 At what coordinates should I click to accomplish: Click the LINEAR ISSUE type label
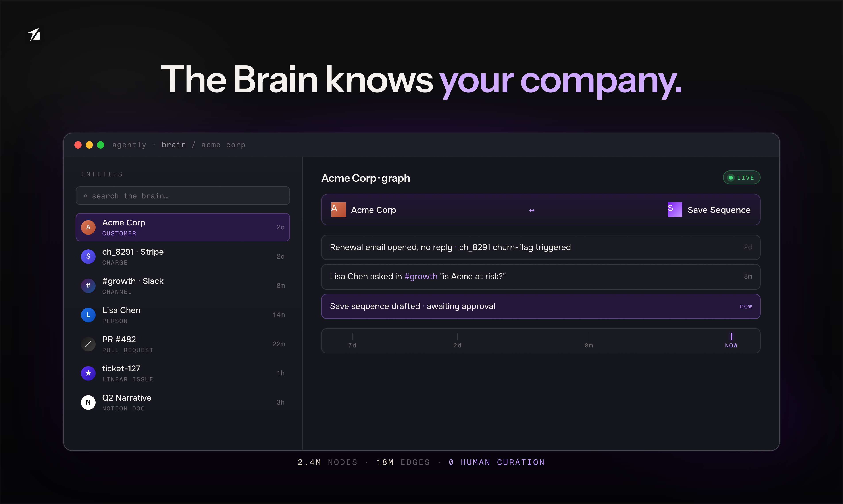(128, 379)
